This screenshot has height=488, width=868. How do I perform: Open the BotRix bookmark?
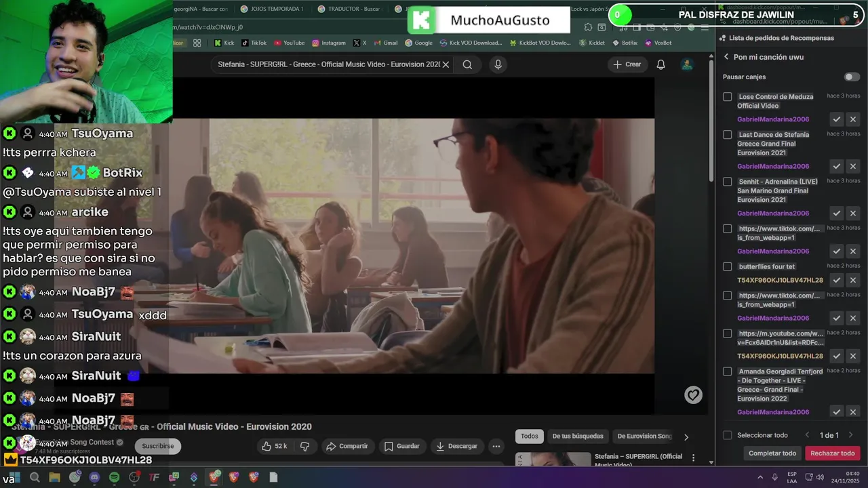[625, 43]
